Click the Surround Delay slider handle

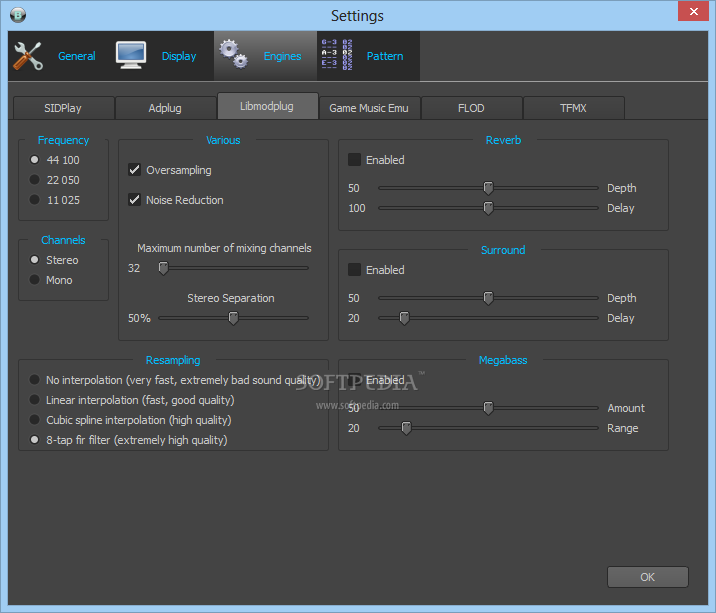pos(404,318)
